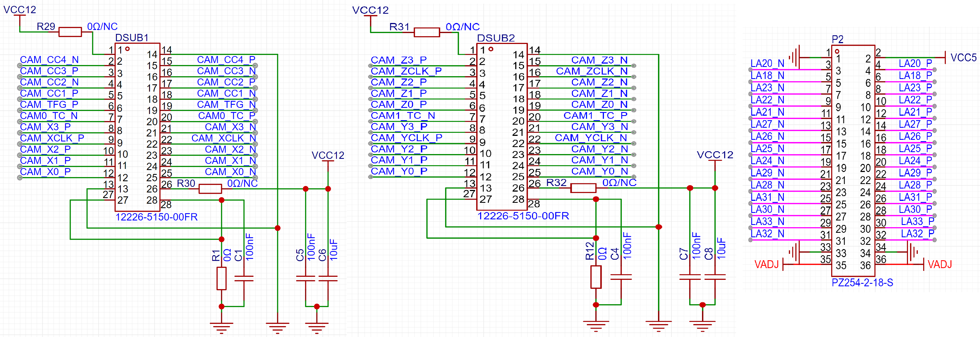
Task: Select the C8 capacitor symbol
Action: [x=715, y=277]
